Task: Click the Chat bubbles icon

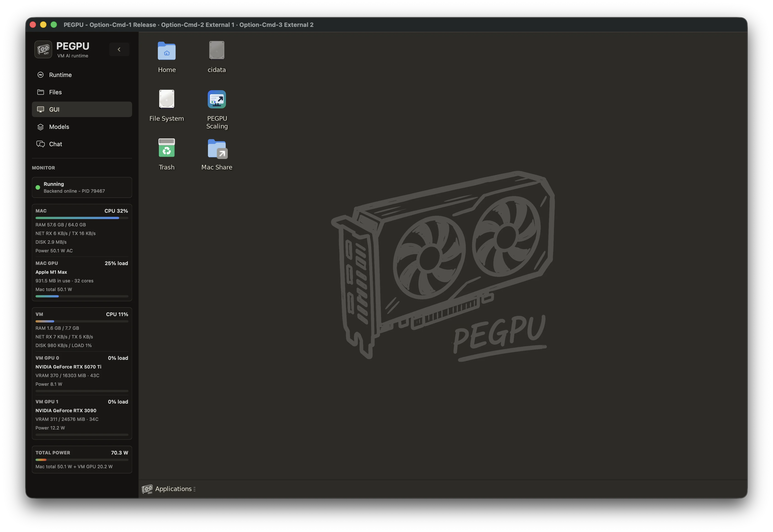Action: point(41,144)
